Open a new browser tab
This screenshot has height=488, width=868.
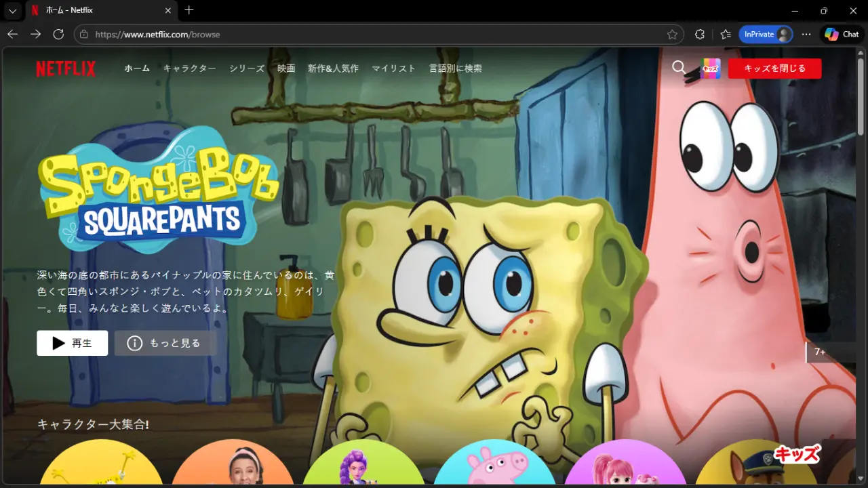[189, 10]
